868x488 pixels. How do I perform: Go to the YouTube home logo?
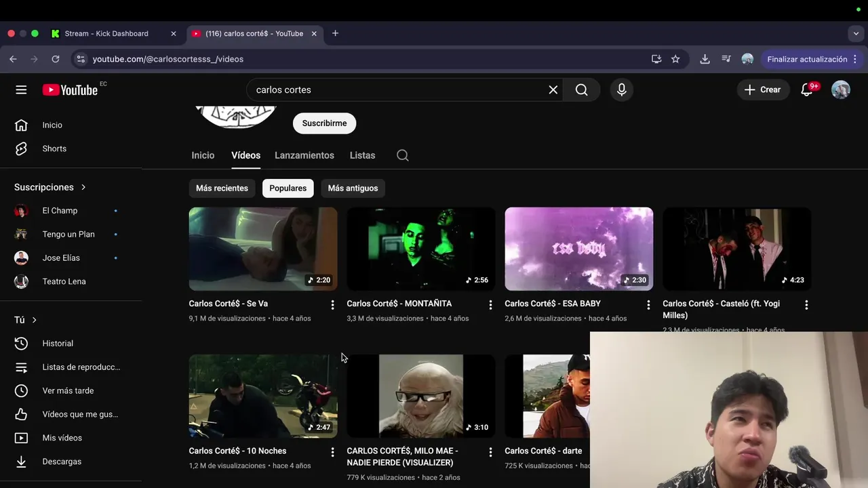pyautogui.click(x=70, y=89)
